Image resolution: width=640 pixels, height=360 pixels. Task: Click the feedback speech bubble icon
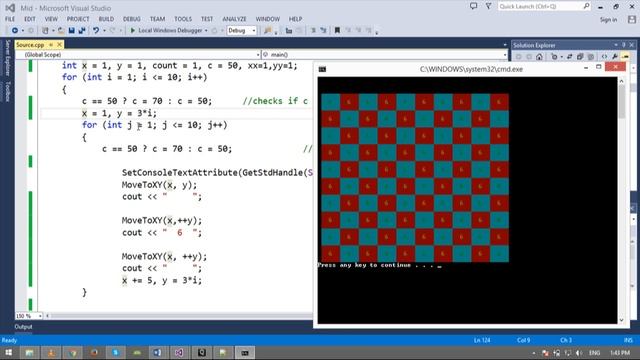click(x=473, y=6)
